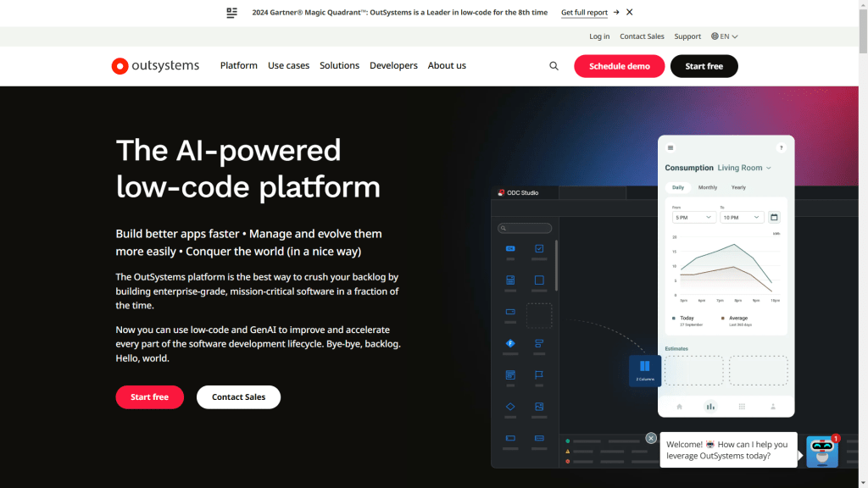Select the home icon in the mobile bottom navigation
Screen dimensions: 868x488
[x=679, y=406]
